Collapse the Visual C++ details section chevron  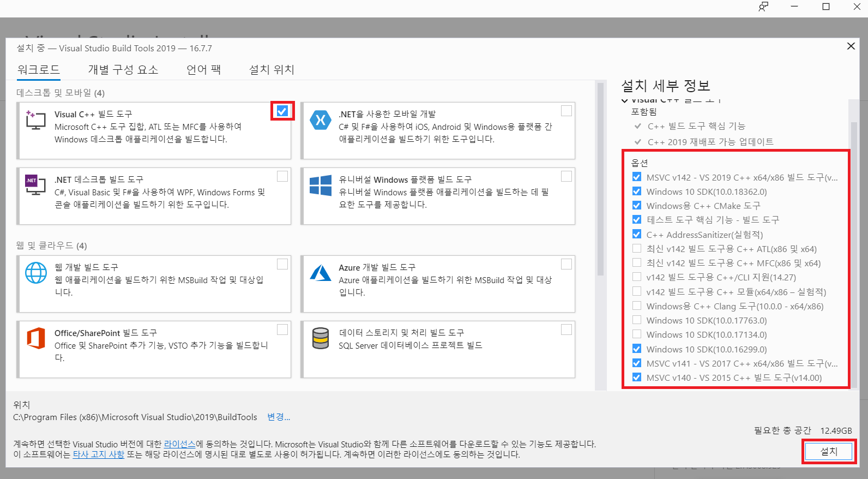(625, 100)
